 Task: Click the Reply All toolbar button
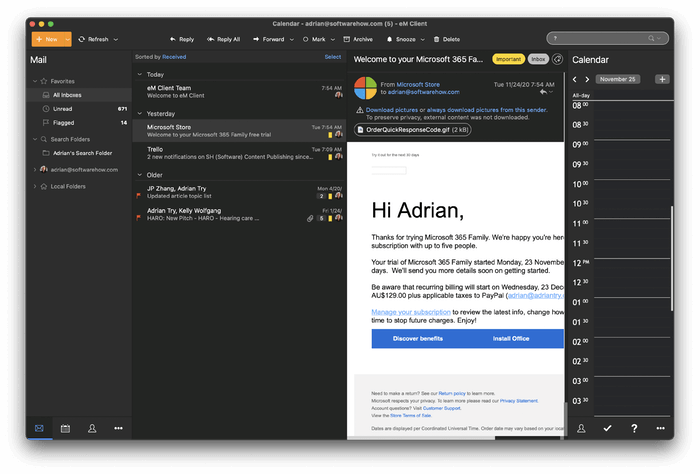[222, 39]
